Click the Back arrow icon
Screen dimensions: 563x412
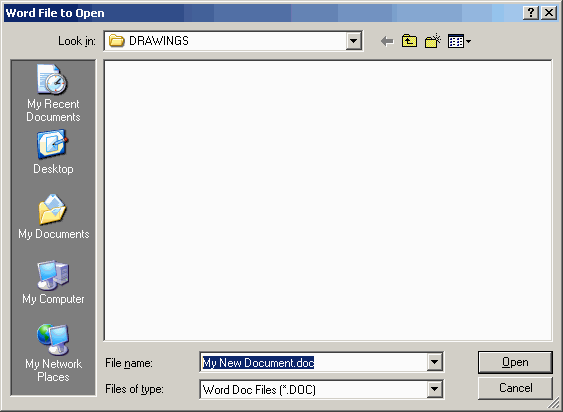pyautogui.click(x=387, y=41)
